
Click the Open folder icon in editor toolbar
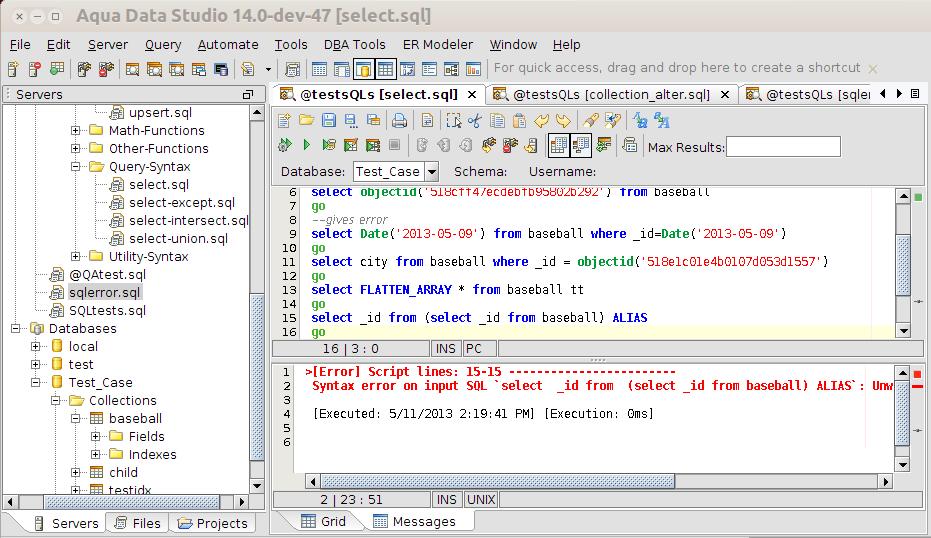click(x=306, y=121)
